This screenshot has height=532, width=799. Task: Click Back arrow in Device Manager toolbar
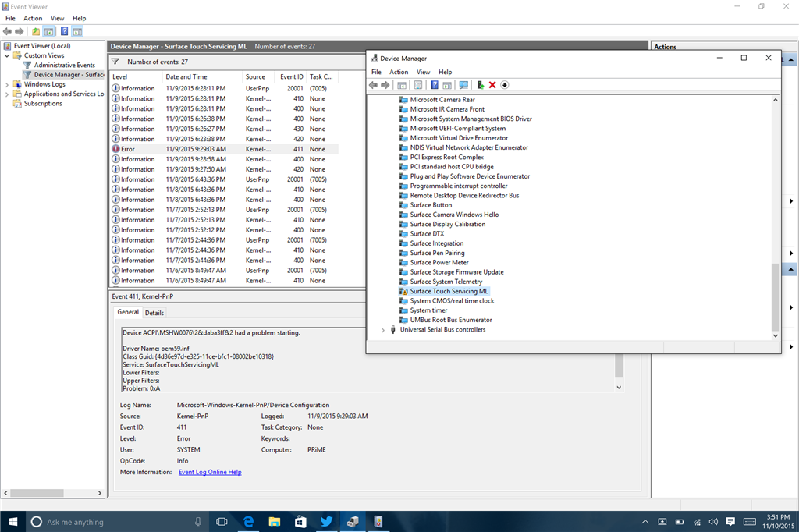(374, 85)
